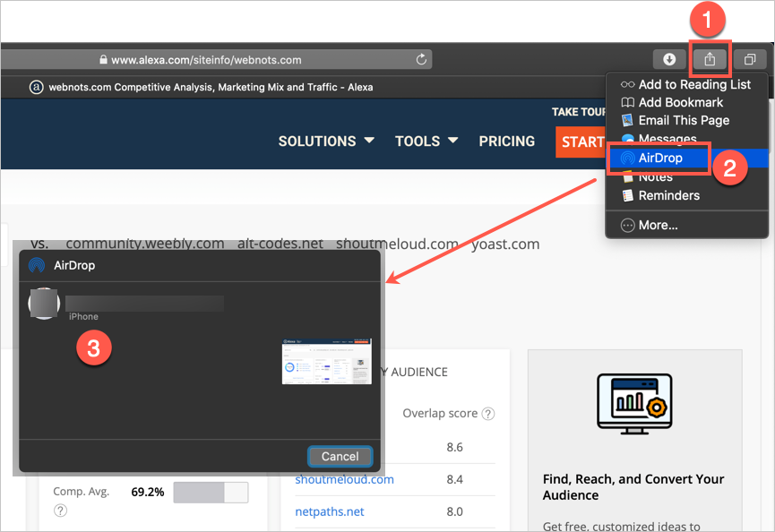Open the Downloads arrow icon
Viewport: 775px width, 532px height.
pos(669,59)
